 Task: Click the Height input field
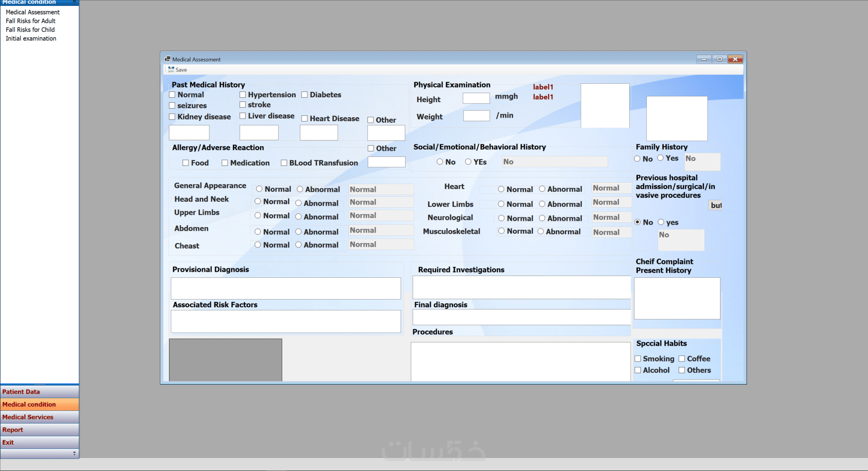[x=476, y=98]
